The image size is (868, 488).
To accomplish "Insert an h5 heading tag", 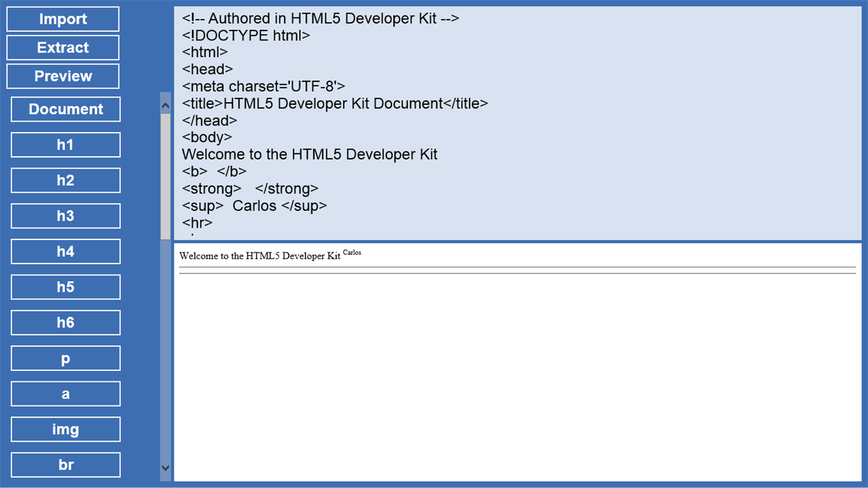I will [65, 286].
